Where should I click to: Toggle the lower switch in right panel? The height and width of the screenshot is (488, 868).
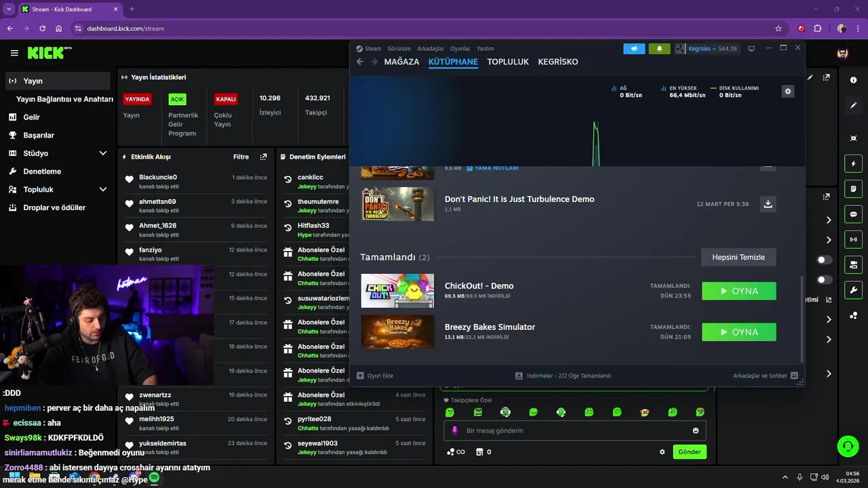[825, 280]
